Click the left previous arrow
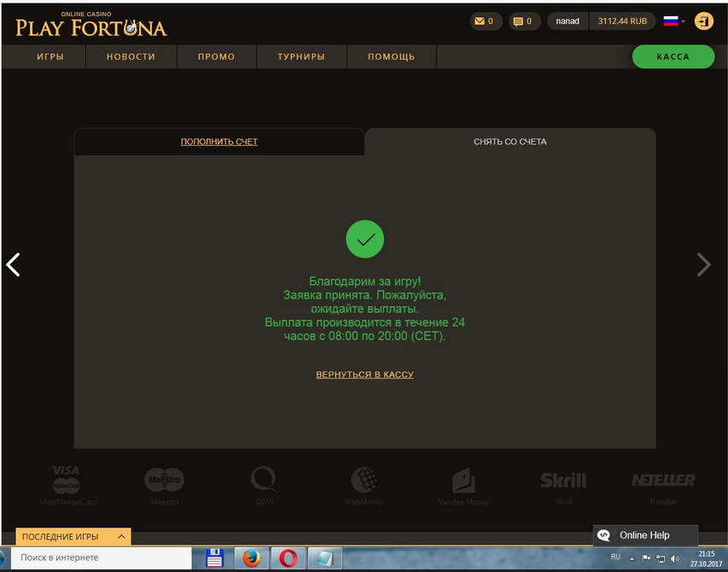 click(13, 265)
